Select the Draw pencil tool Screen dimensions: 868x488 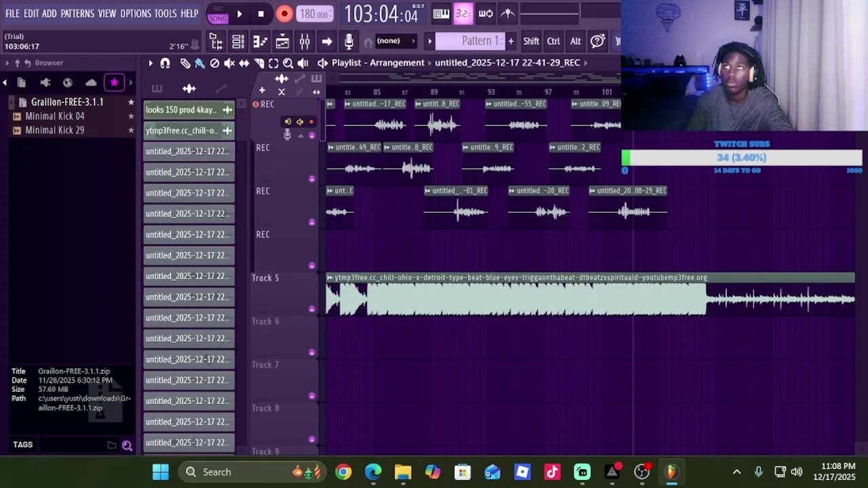[x=185, y=63]
